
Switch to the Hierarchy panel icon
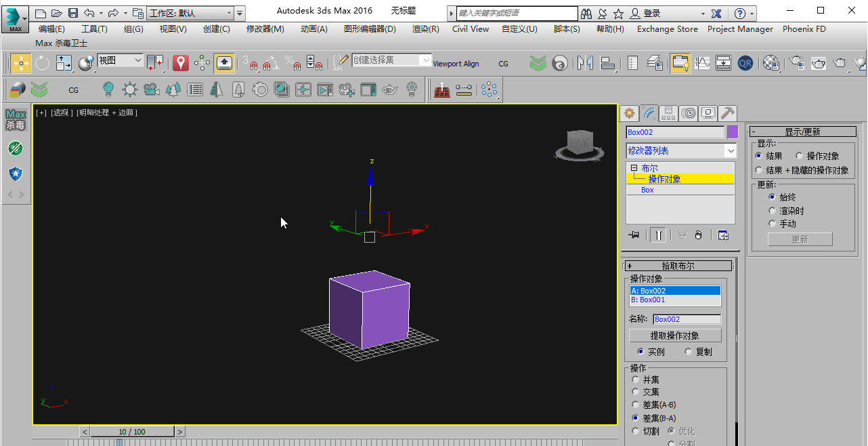point(669,113)
